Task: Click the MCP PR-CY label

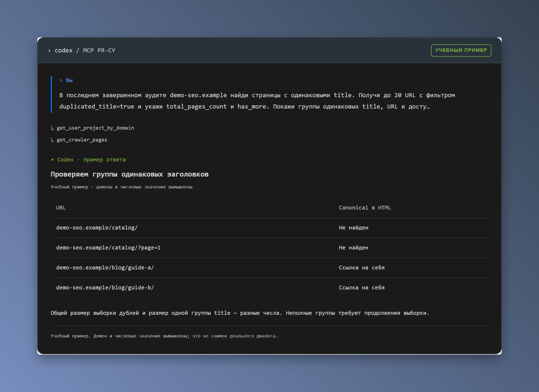Action: [99, 50]
